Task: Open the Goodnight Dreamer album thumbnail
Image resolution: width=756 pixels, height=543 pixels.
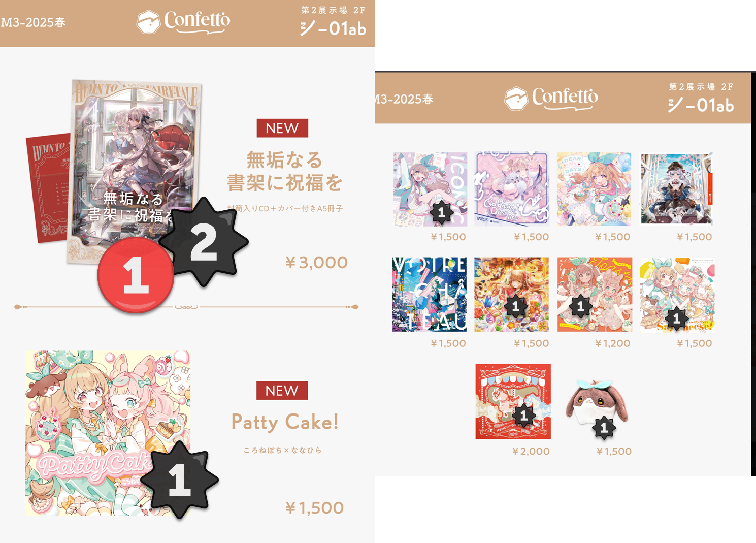Action: tap(512, 188)
